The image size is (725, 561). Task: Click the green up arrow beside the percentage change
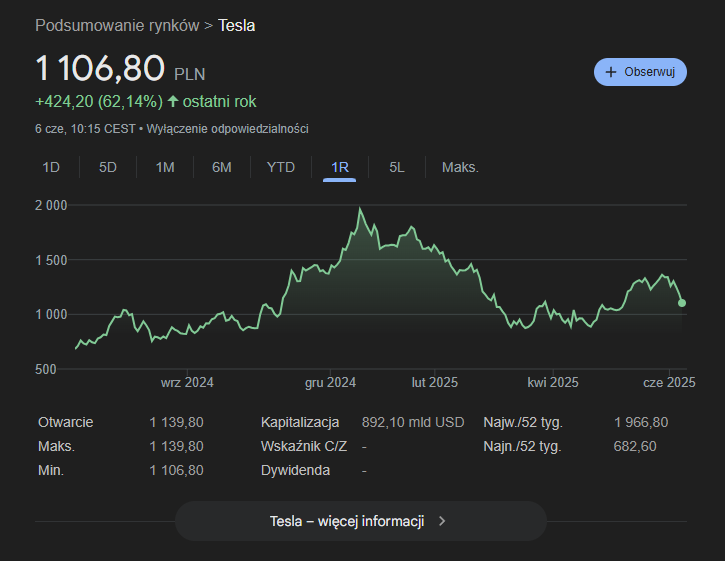(x=173, y=101)
